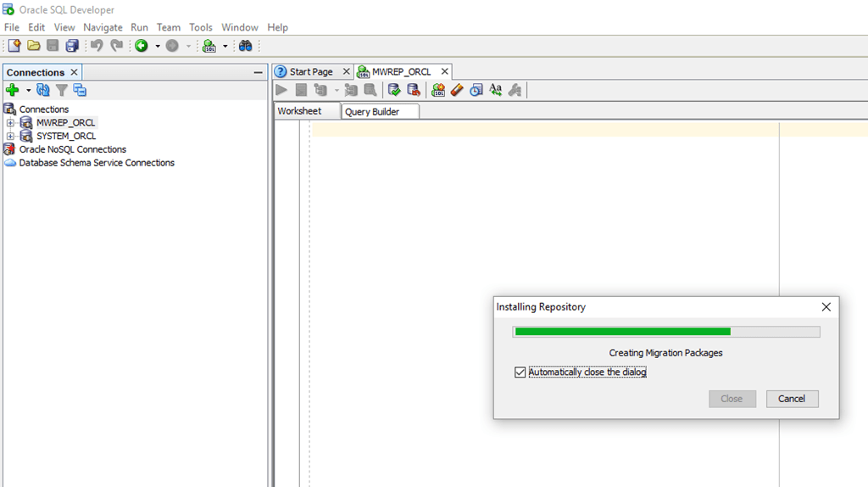Click the Undo arrow icon
The width and height of the screenshot is (868, 487).
(97, 46)
